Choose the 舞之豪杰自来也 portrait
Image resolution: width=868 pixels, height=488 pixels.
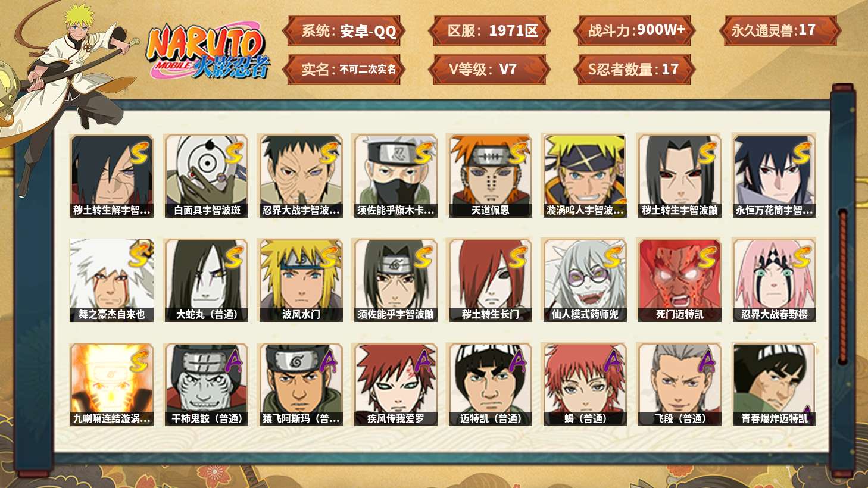click(x=111, y=280)
